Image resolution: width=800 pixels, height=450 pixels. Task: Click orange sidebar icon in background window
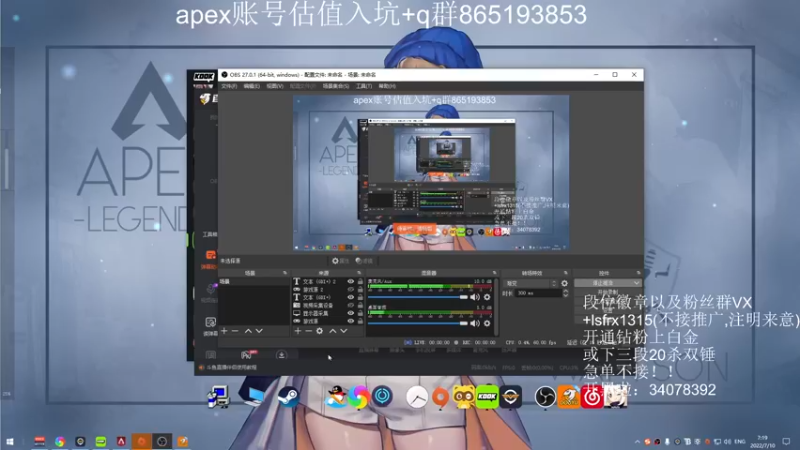pyautogui.click(x=210, y=255)
